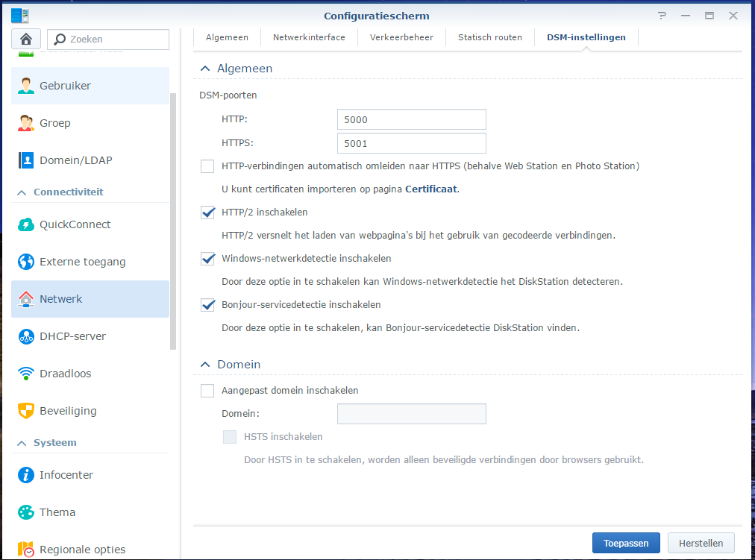The height and width of the screenshot is (560, 755).
Task: Open the Gebruiker user icon
Action: (x=27, y=86)
